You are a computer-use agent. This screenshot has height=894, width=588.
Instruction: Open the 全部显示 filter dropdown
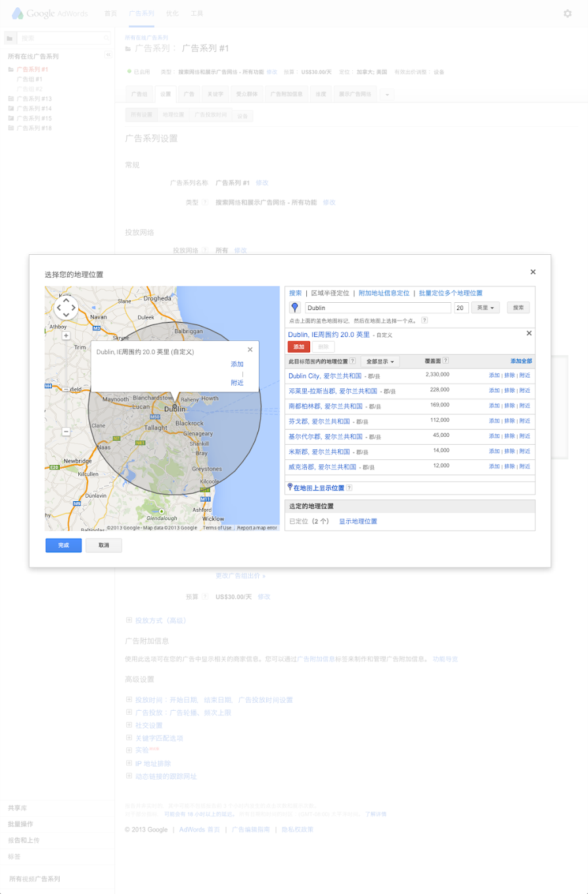point(380,361)
